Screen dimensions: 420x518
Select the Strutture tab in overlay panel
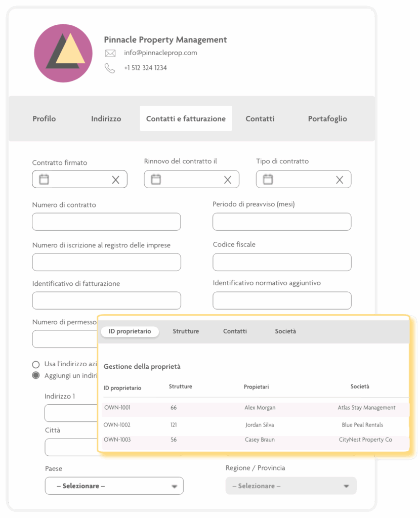pyautogui.click(x=186, y=331)
